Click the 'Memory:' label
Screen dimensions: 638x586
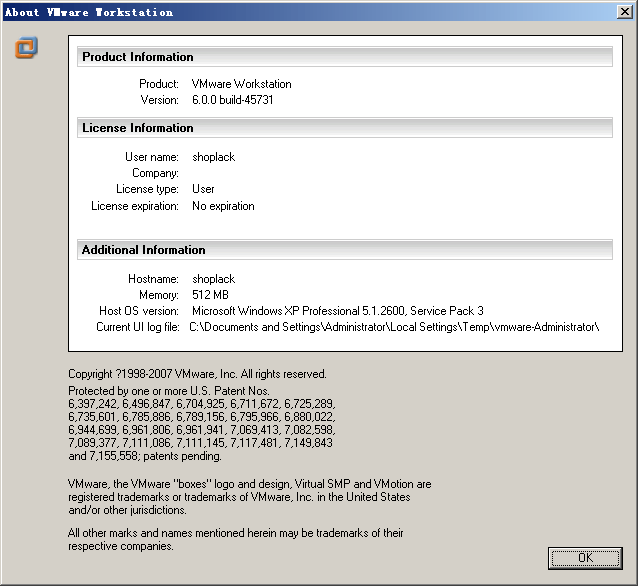click(159, 295)
